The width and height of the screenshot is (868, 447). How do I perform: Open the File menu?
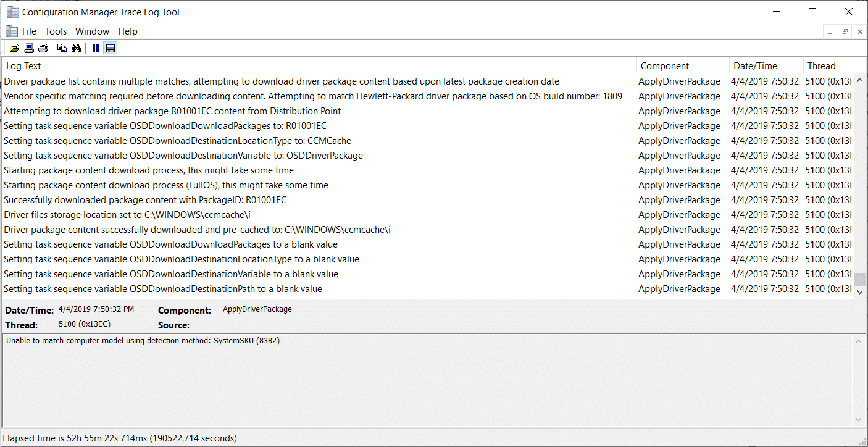point(28,31)
